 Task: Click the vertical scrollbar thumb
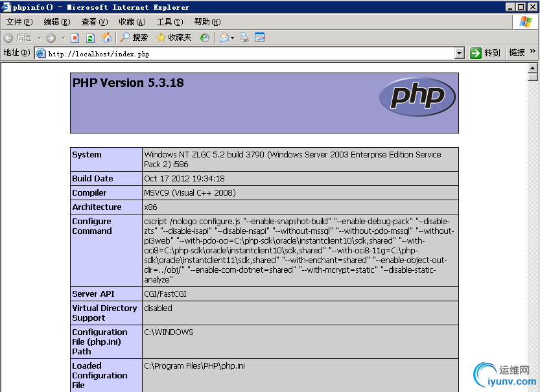533,76
